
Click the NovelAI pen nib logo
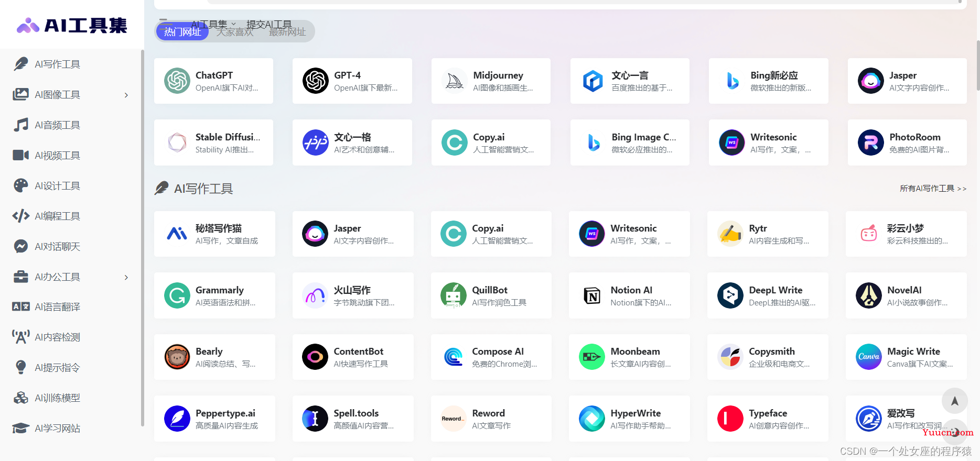point(869,295)
